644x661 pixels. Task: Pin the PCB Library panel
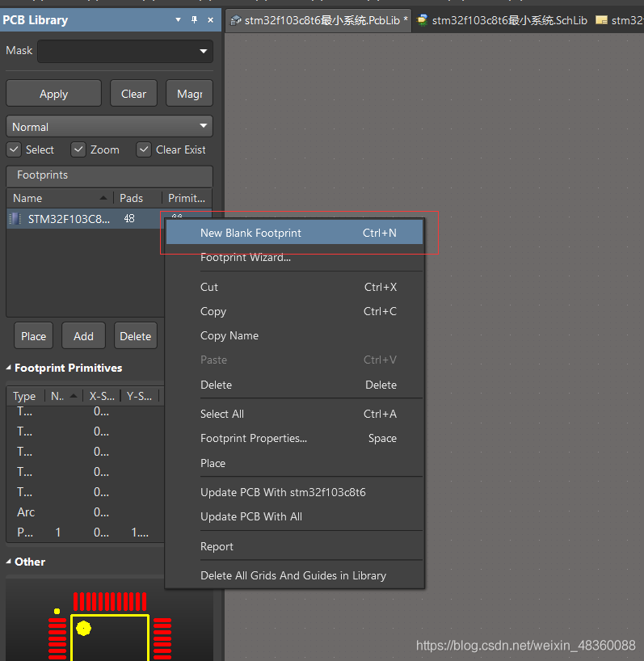pos(194,20)
